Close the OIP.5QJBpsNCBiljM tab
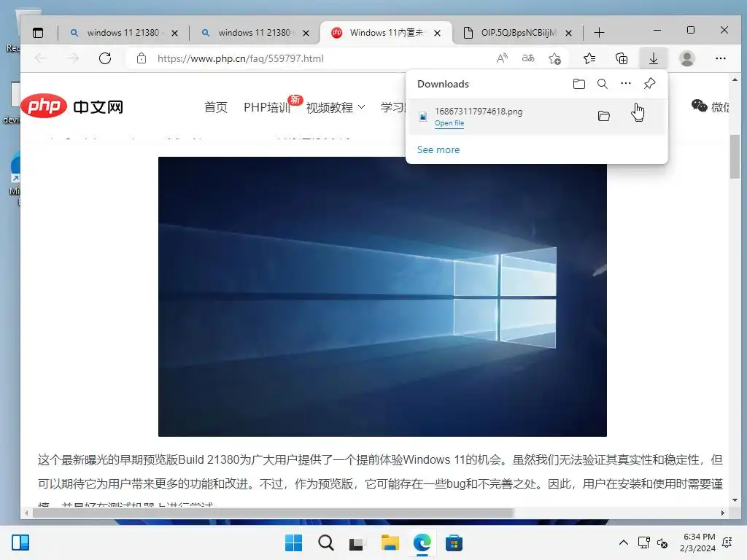 click(x=568, y=33)
